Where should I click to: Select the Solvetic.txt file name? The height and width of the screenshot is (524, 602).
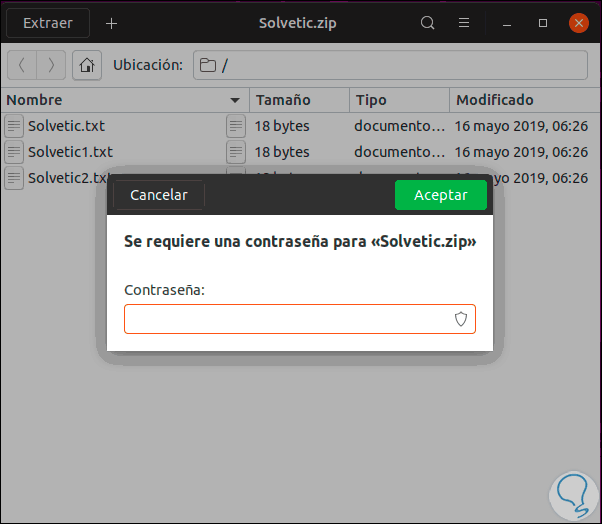pos(66,126)
